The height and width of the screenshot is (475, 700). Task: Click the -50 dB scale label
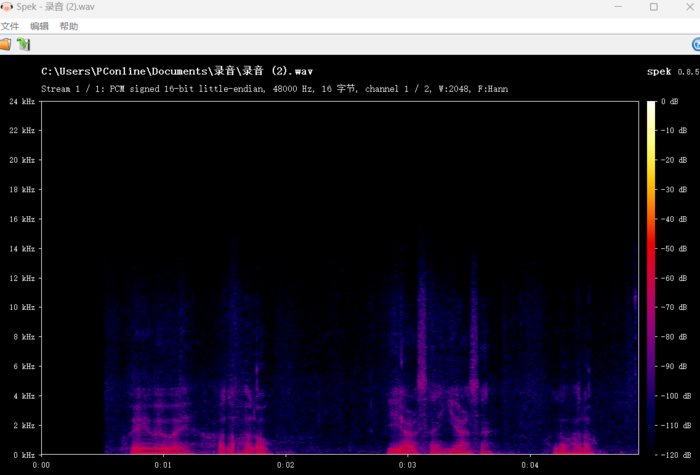tap(674, 248)
